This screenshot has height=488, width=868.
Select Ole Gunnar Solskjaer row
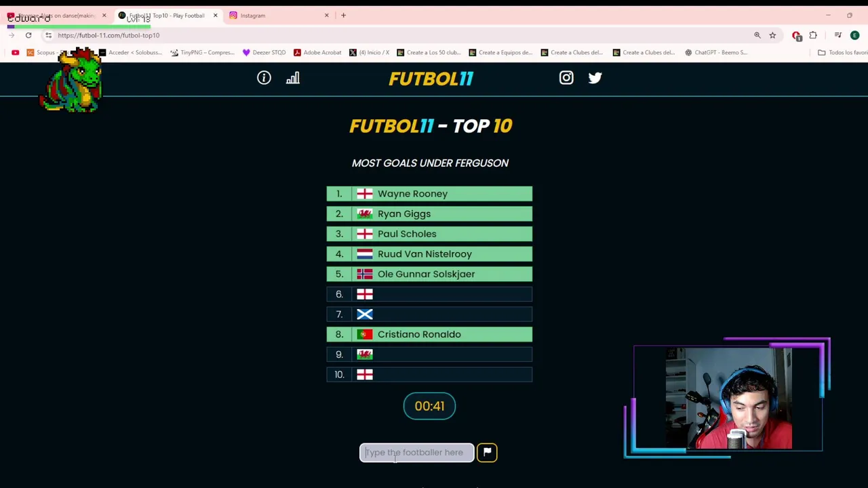(429, 274)
